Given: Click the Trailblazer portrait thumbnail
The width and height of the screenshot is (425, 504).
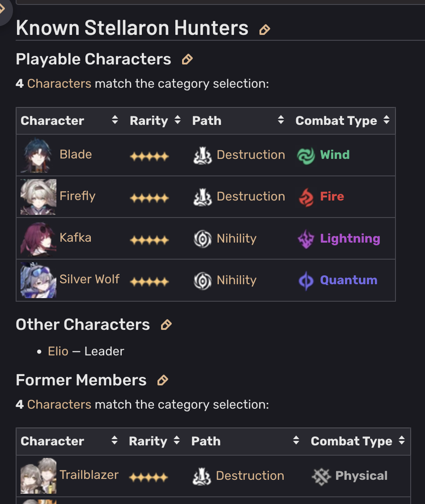Looking at the screenshot, I should [x=38, y=475].
